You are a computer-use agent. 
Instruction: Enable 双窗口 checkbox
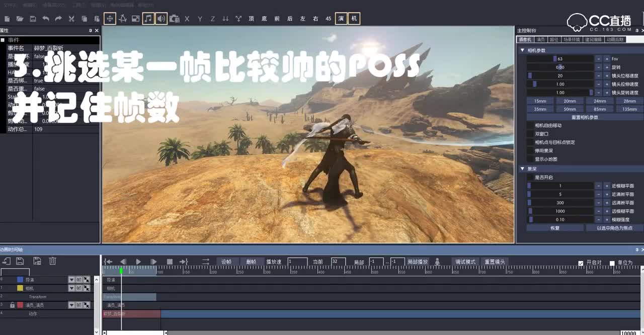coord(530,134)
